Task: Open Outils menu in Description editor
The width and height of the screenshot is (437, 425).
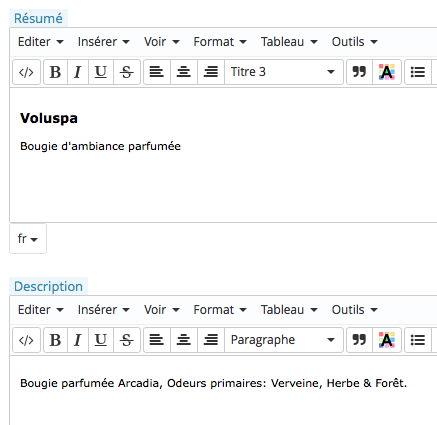Action: tap(354, 310)
